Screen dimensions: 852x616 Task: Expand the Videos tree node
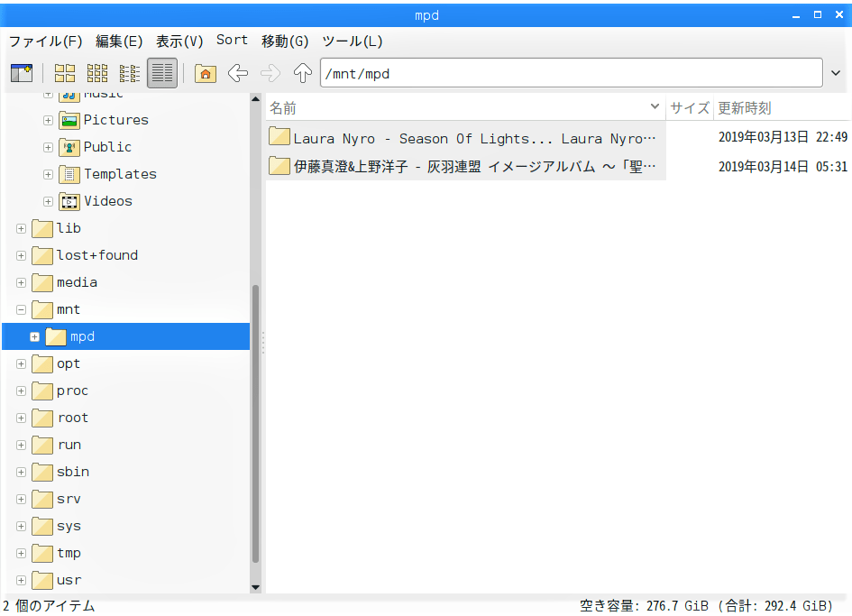click(x=49, y=202)
